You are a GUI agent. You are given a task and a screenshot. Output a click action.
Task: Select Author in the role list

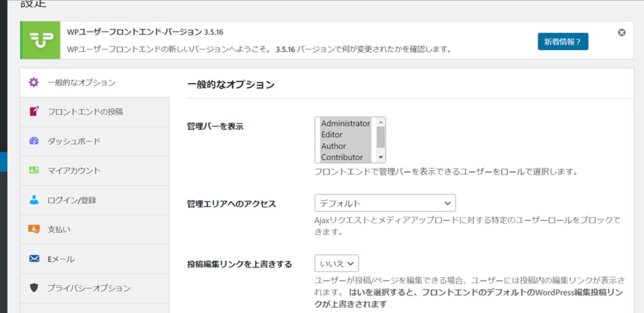345,146
